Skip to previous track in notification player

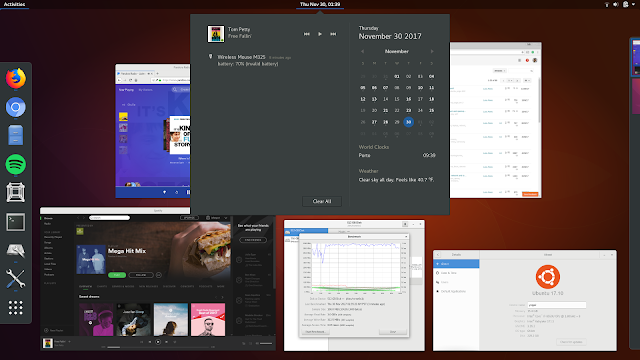tap(307, 34)
